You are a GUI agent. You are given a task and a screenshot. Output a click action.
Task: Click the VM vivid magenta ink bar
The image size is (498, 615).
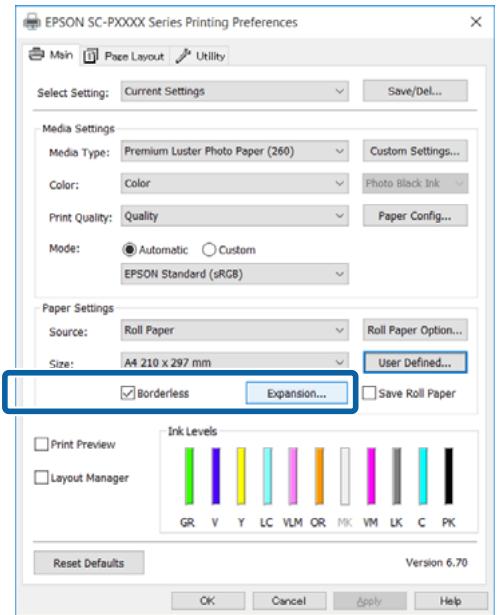tap(371, 476)
